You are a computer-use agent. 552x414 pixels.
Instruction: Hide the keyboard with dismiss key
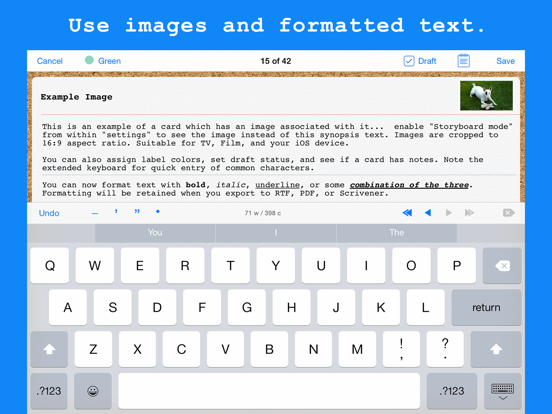(x=502, y=391)
